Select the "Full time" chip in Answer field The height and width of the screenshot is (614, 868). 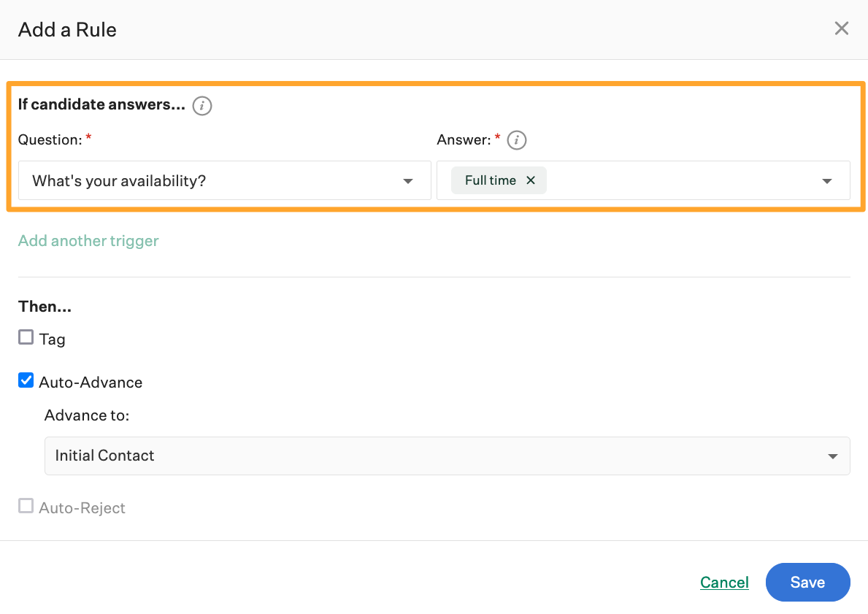pyautogui.click(x=491, y=180)
